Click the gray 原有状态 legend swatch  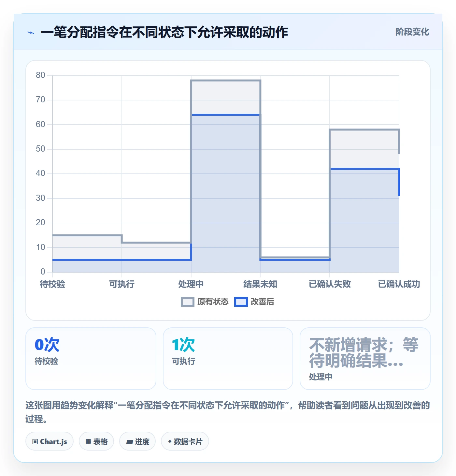coord(188,302)
